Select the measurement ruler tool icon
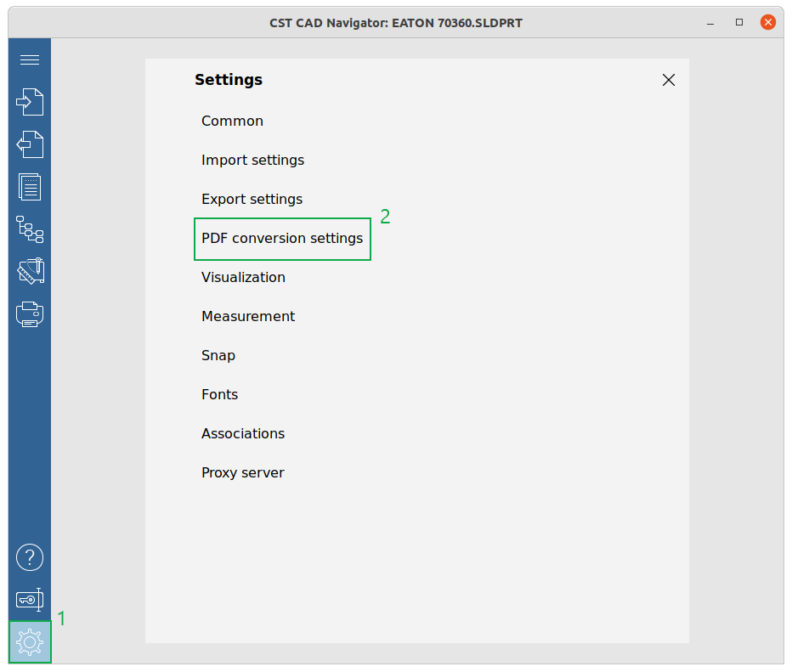 31,271
